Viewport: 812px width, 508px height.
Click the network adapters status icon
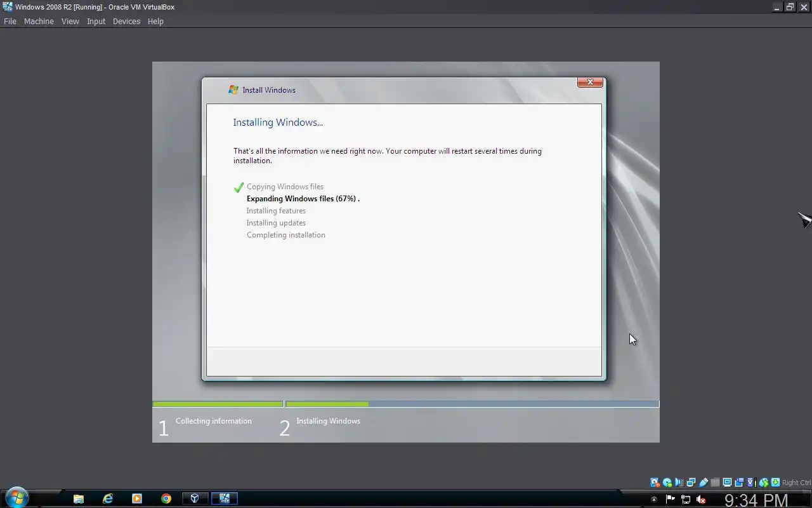click(x=691, y=483)
